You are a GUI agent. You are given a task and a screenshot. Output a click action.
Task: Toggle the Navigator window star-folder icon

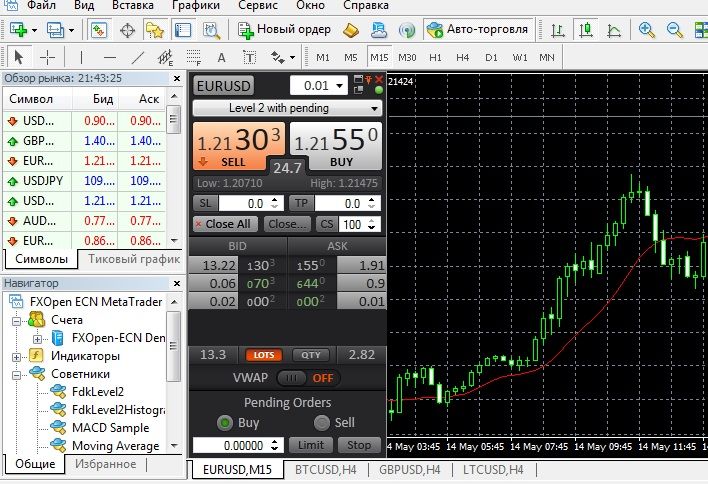[x=155, y=30]
